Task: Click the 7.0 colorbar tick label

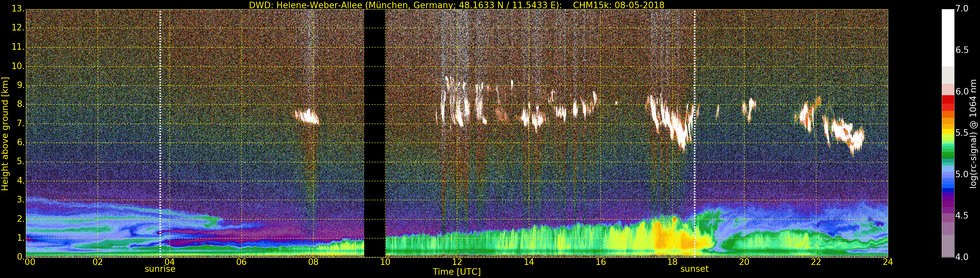Action: coord(962,9)
